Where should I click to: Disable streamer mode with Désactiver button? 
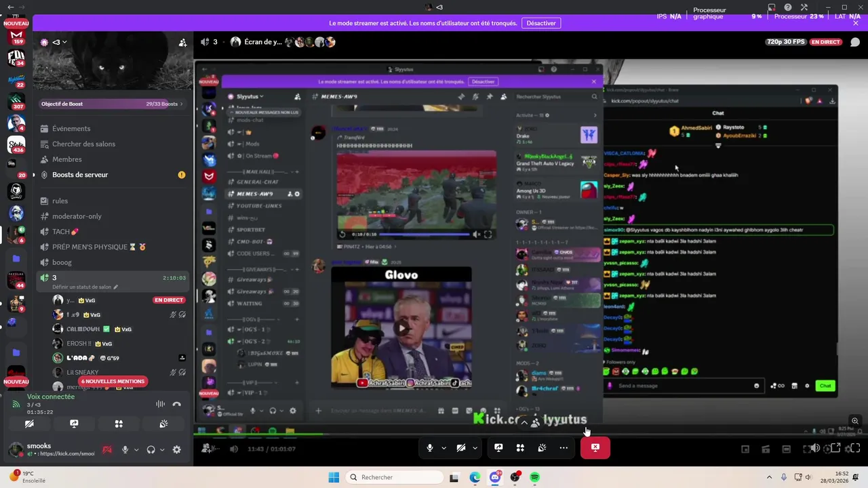point(541,23)
